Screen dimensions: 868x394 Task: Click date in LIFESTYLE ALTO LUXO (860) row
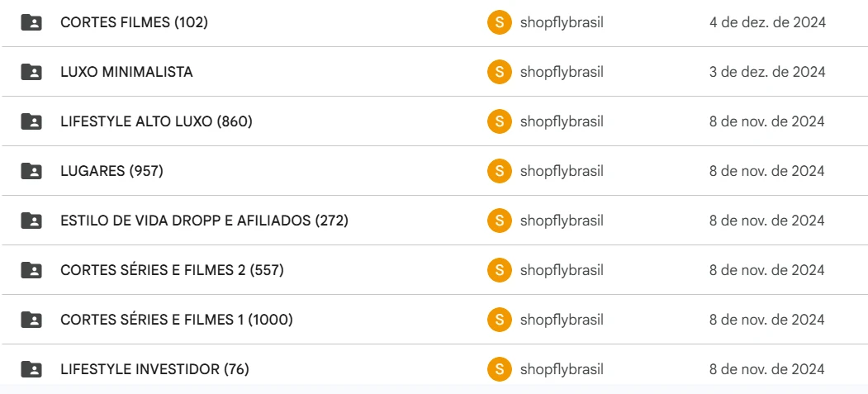(x=767, y=121)
